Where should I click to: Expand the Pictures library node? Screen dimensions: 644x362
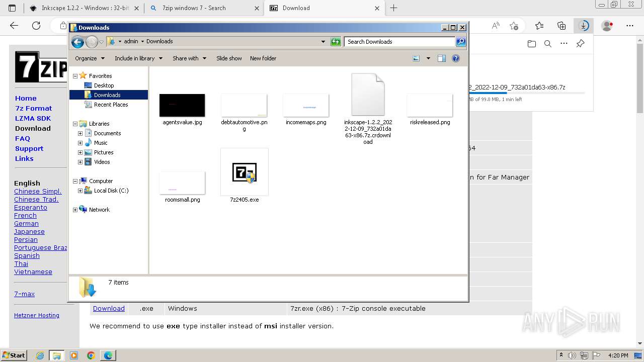point(80,152)
